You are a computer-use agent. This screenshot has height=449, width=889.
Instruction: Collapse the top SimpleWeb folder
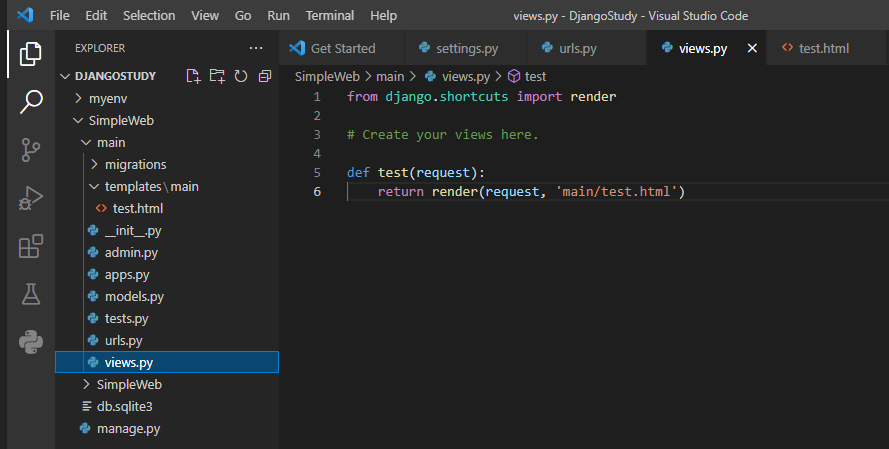click(167, 120)
